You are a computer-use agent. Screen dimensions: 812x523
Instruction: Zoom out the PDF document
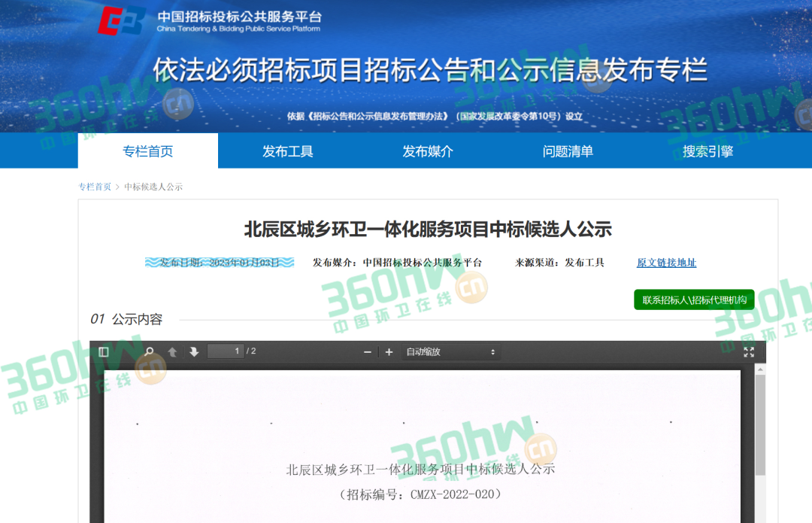pyautogui.click(x=367, y=352)
